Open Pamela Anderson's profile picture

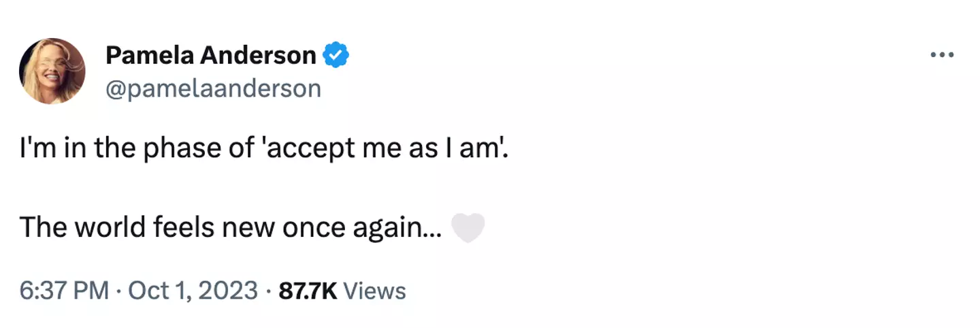pyautogui.click(x=52, y=71)
